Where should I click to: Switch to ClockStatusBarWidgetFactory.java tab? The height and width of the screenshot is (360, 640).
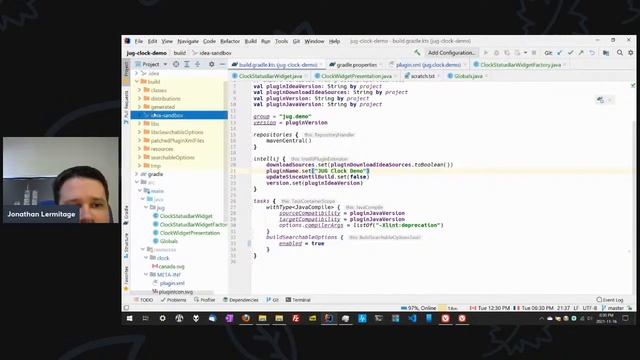520,65
